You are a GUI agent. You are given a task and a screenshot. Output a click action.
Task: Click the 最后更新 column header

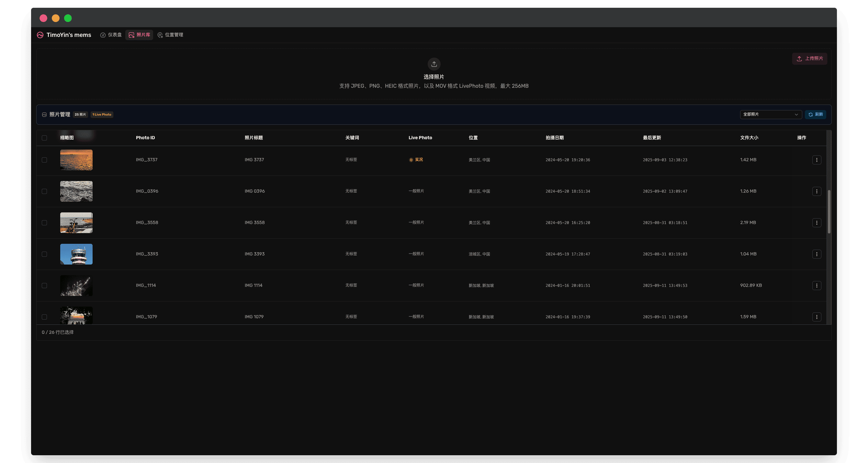coord(652,138)
